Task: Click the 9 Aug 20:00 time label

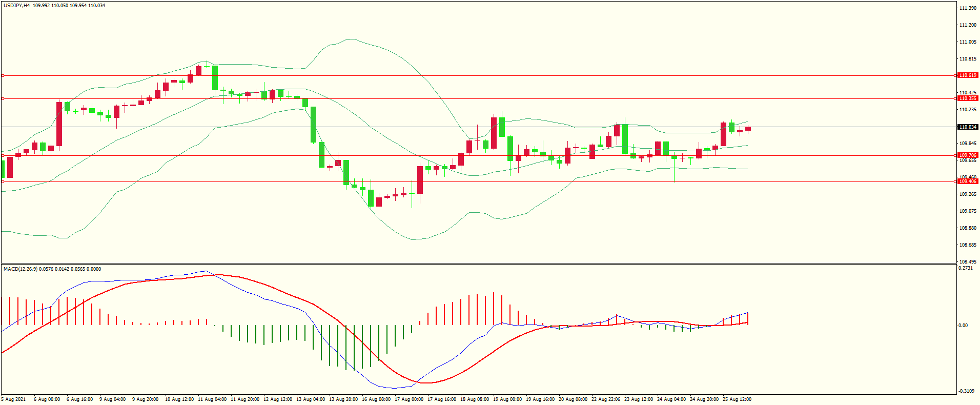Action: [x=145, y=399]
